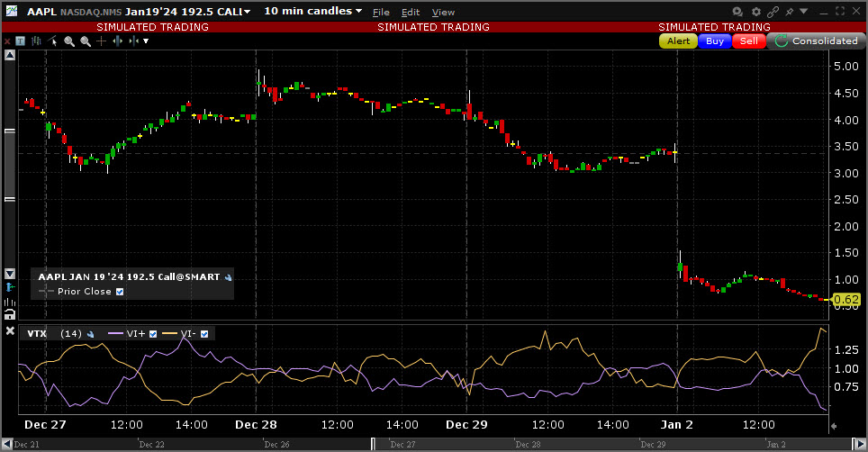
Task: Click the Dec 29 date label on main time axis
Action: click(466, 425)
